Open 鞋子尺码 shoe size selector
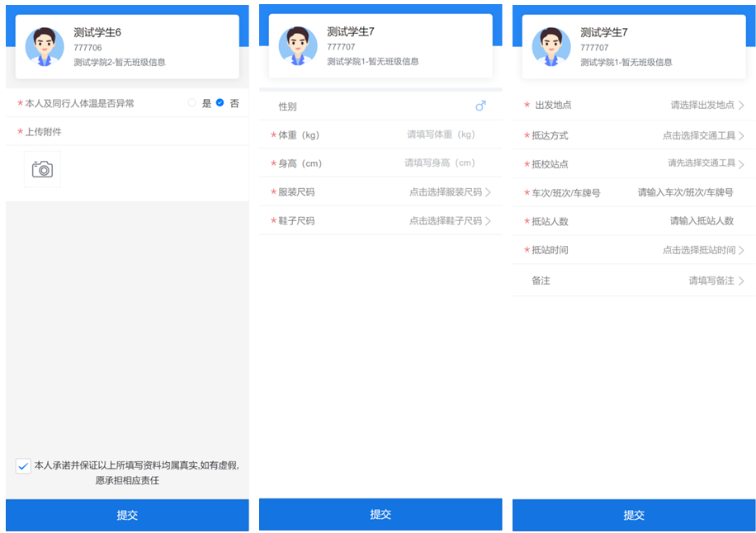This screenshot has height=533, width=756. click(450, 221)
